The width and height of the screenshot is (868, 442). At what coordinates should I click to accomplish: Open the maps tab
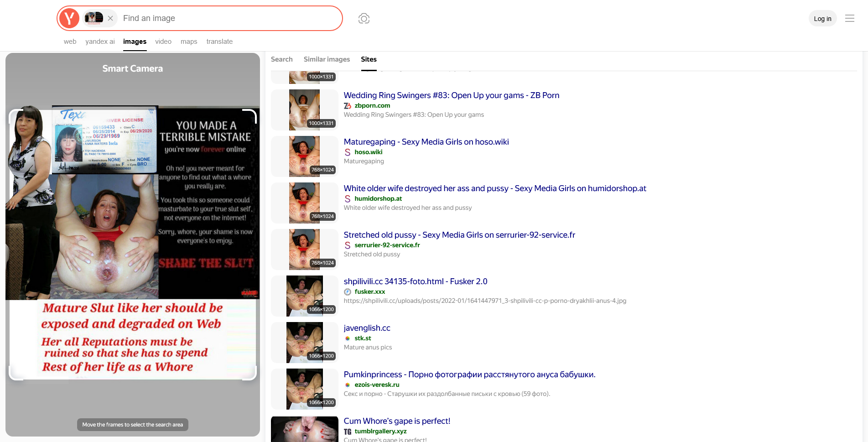[189, 42]
